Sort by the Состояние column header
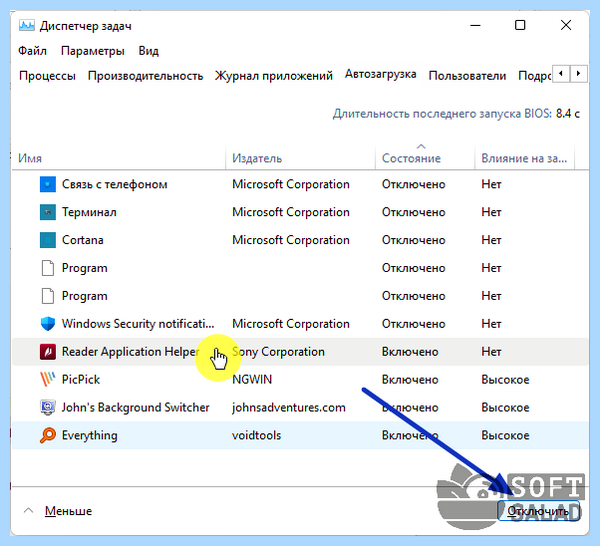This screenshot has height=546, width=600. (x=411, y=158)
